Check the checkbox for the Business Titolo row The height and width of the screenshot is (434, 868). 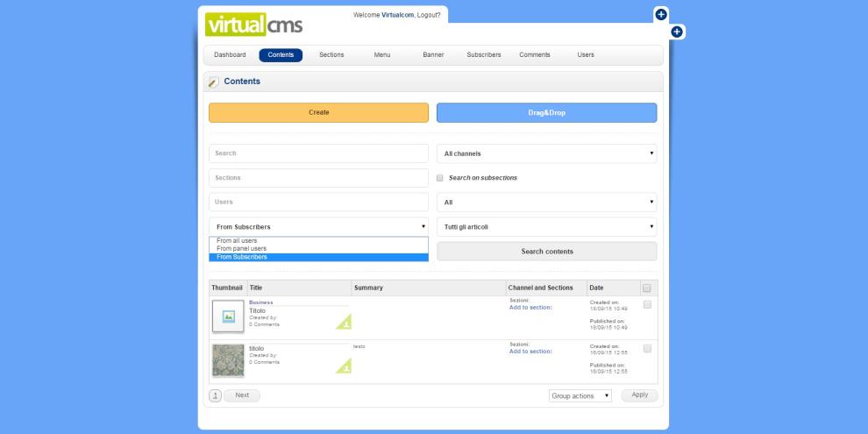pyautogui.click(x=647, y=304)
